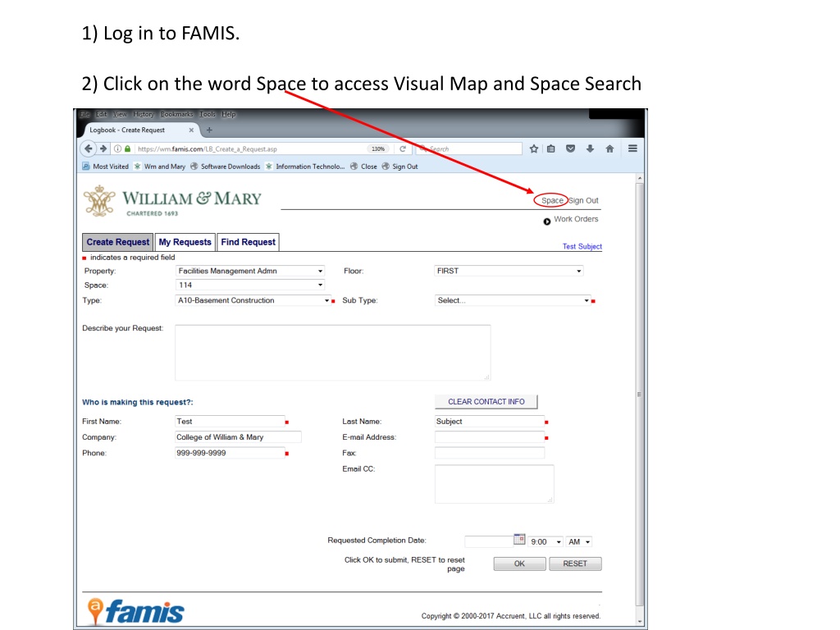Viewport: 840px width, 630px height.
Task: Bookmark page using the star icon
Action: (x=533, y=149)
